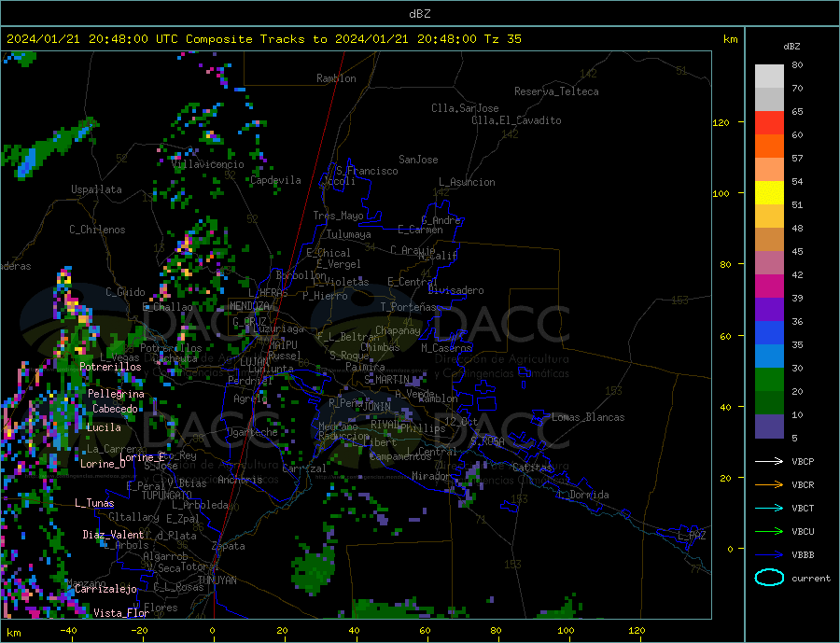Click the -40 km tick on bottom axis
This screenshot has height=643, width=840.
click(x=68, y=631)
